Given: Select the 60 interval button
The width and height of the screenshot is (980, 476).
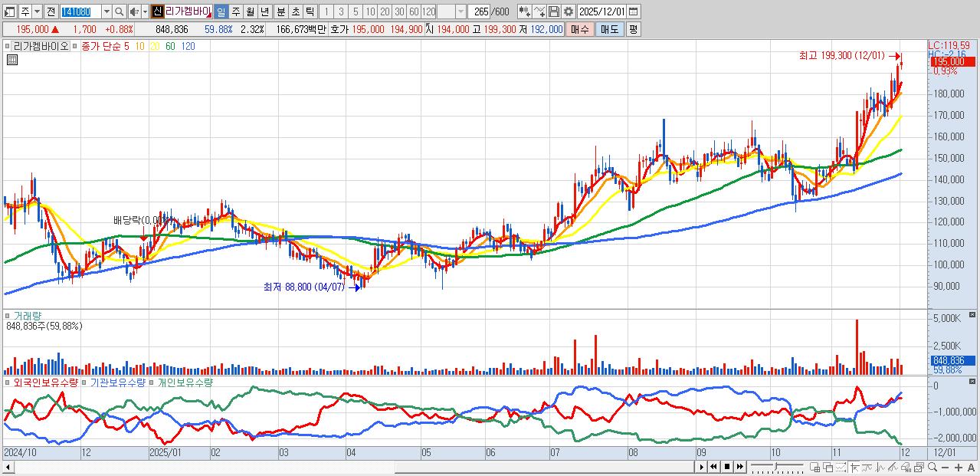Looking at the screenshot, I should 414,11.
